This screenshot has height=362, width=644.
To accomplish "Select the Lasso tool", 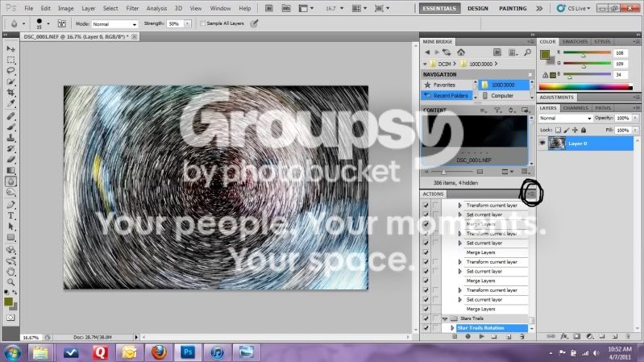I will tap(10, 71).
